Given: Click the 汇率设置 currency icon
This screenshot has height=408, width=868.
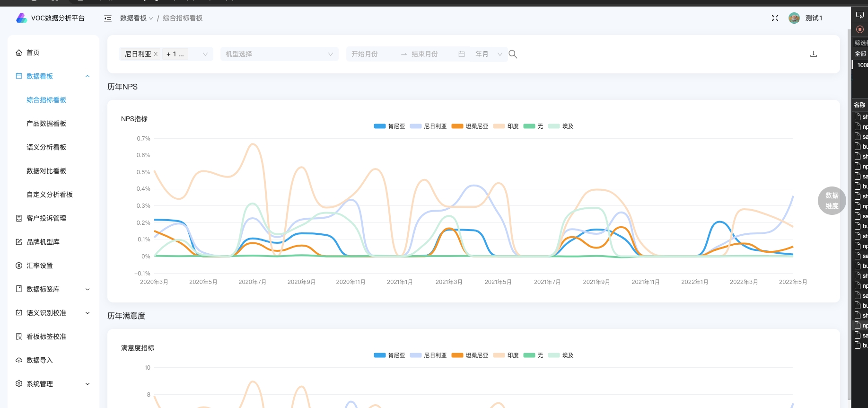Looking at the screenshot, I should (x=19, y=266).
